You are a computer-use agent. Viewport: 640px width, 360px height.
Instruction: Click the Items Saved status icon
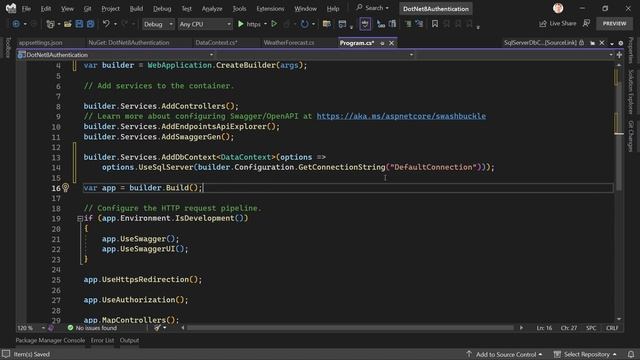pyautogui.click(x=6, y=354)
